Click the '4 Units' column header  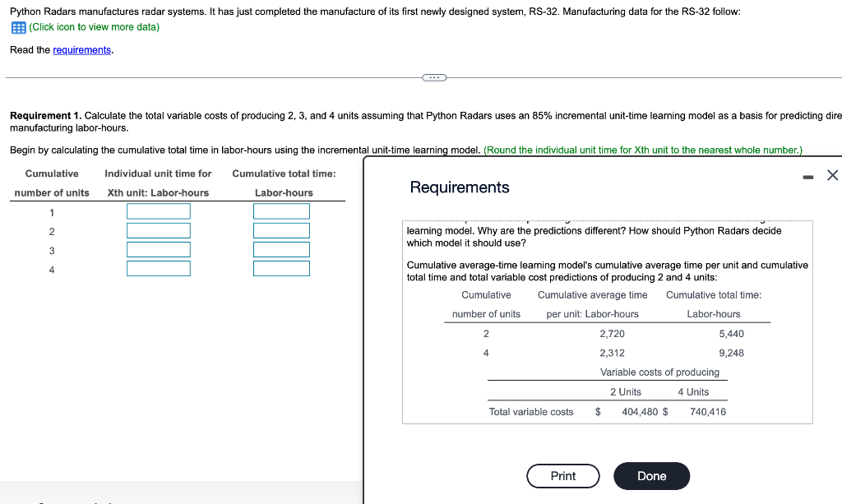coord(693,392)
